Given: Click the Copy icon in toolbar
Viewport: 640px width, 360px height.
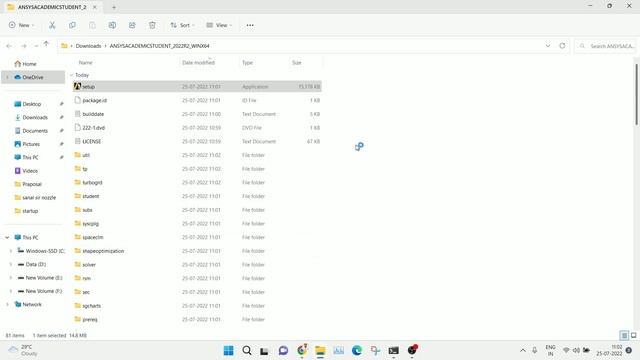Looking at the screenshot, I should click(x=72, y=25).
